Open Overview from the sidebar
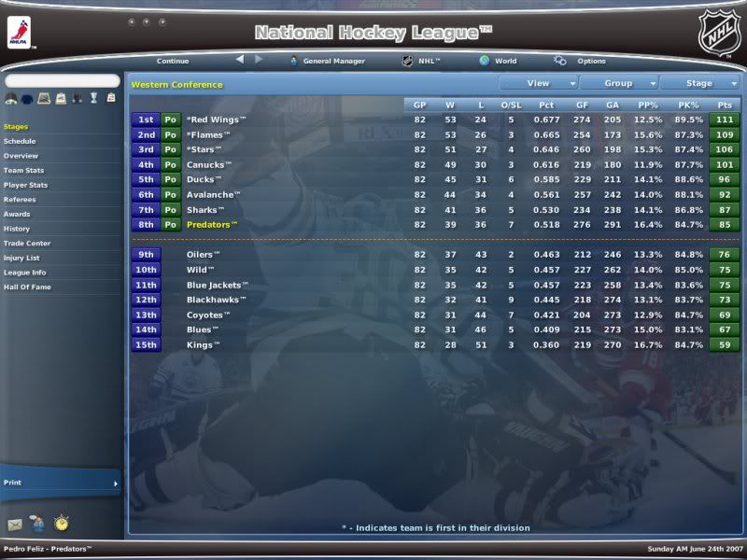The image size is (747, 560). pyautogui.click(x=21, y=156)
